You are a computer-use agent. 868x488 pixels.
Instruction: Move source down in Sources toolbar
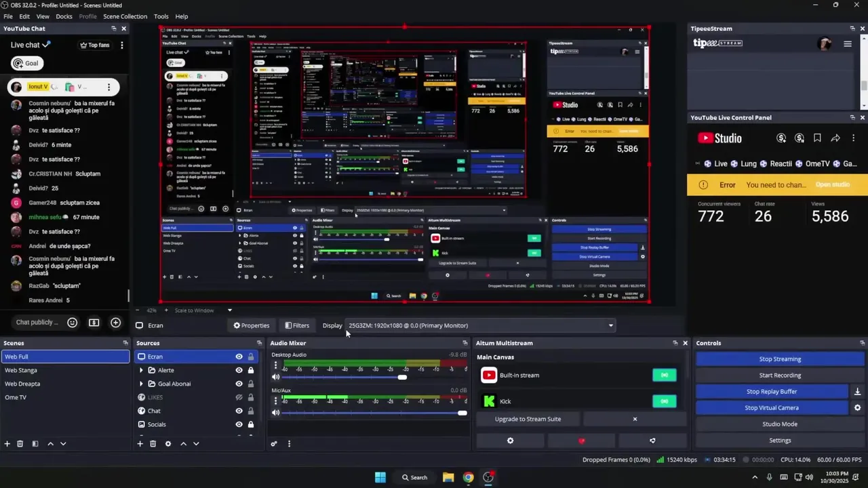coord(196,444)
